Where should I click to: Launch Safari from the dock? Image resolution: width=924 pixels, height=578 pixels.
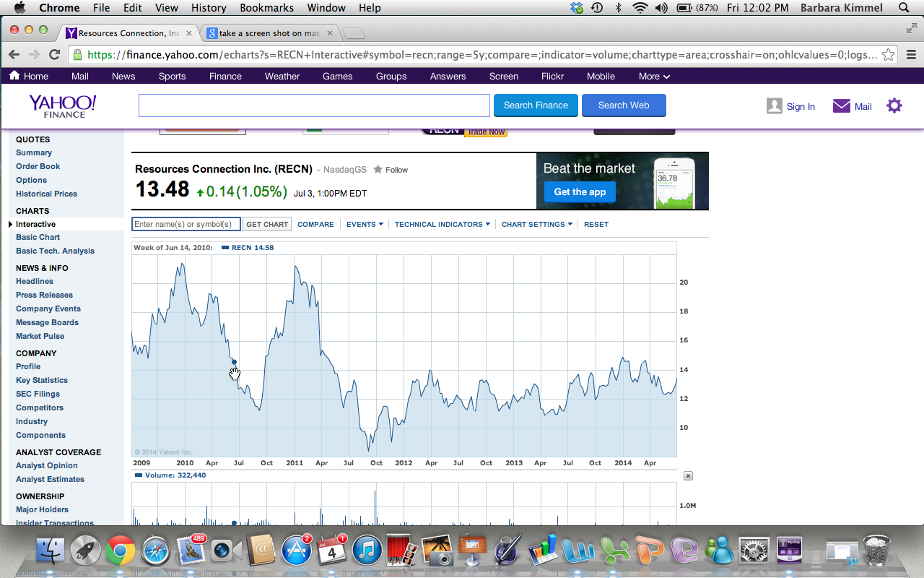click(156, 551)
